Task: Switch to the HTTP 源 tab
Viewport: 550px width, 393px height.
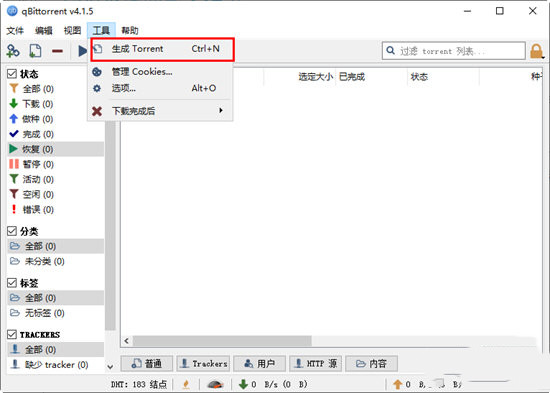Action: [315, 364]
